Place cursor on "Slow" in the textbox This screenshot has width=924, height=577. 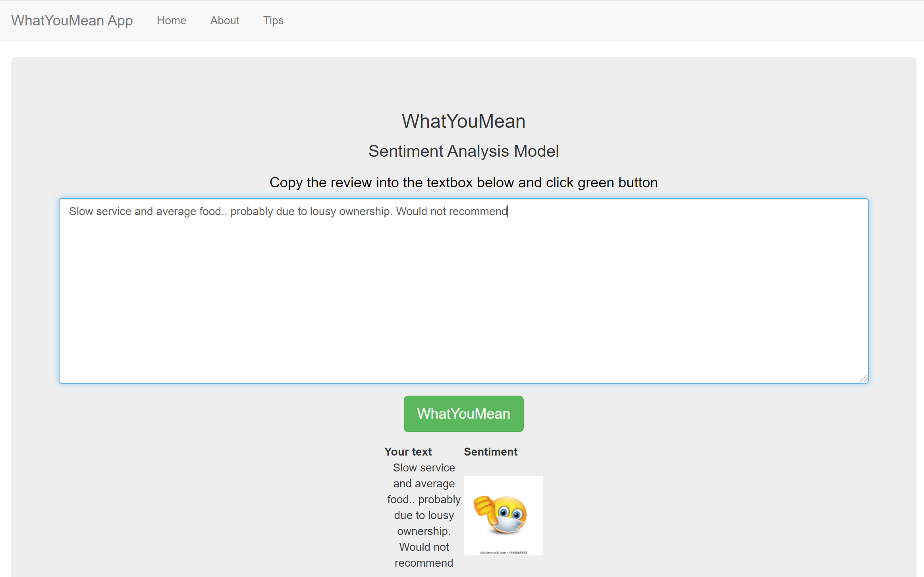(x=81, y=212)
